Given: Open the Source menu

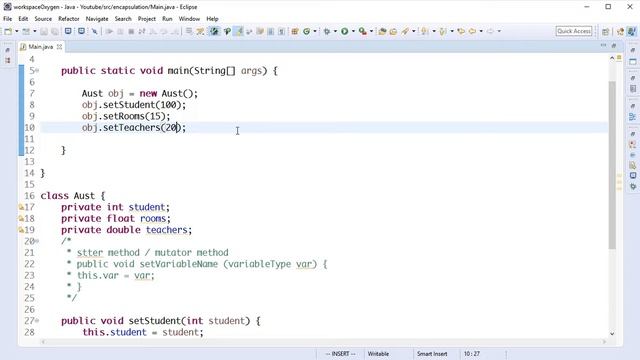Looking at the screenshot, I should coord(43,19).
